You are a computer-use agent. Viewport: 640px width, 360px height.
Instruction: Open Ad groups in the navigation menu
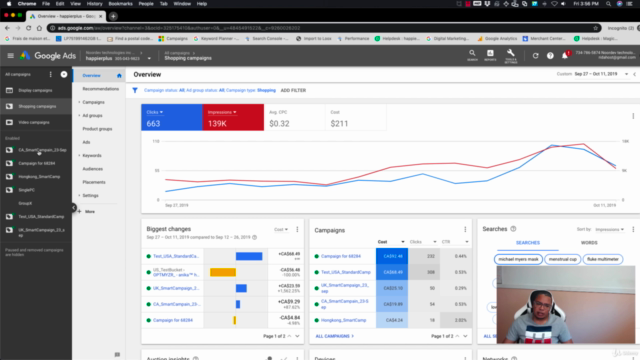[92, 116]
